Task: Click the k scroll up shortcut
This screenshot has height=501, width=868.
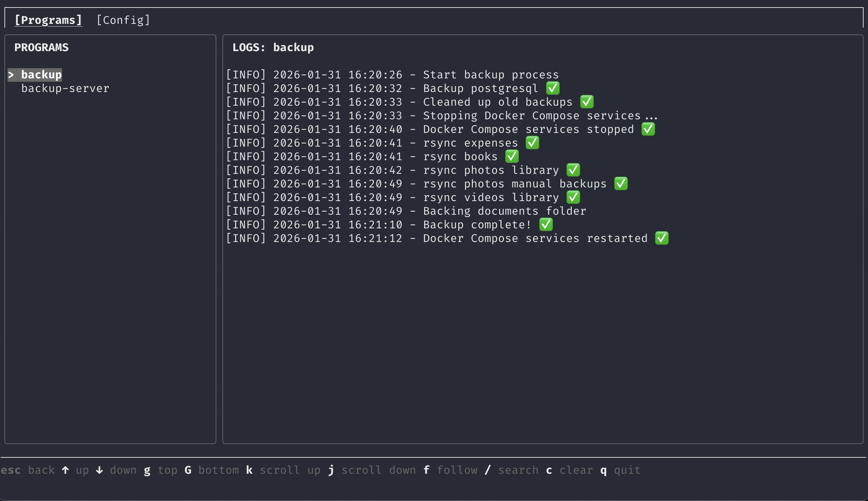Action: click(249, 470)
